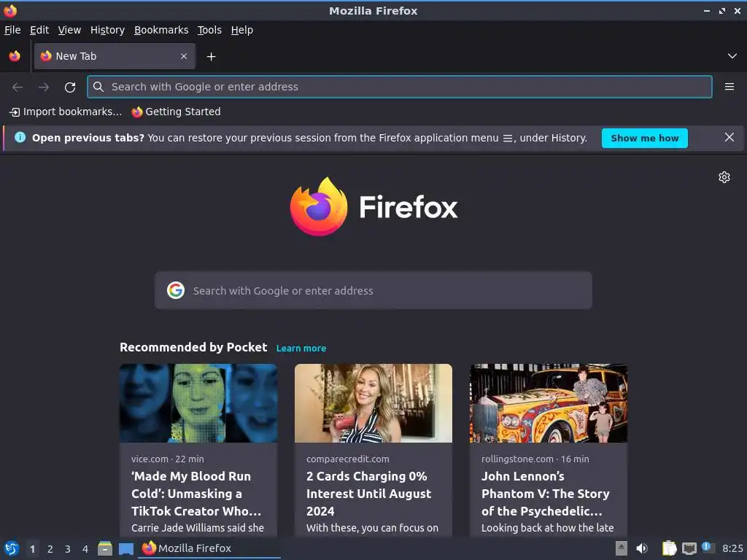Image resolution: width=747 pixels, height=560 pixels.
Task: Click Import bookmarks in bookmarks toolbar
Action: pyautogui.click(x=66, y=112)
